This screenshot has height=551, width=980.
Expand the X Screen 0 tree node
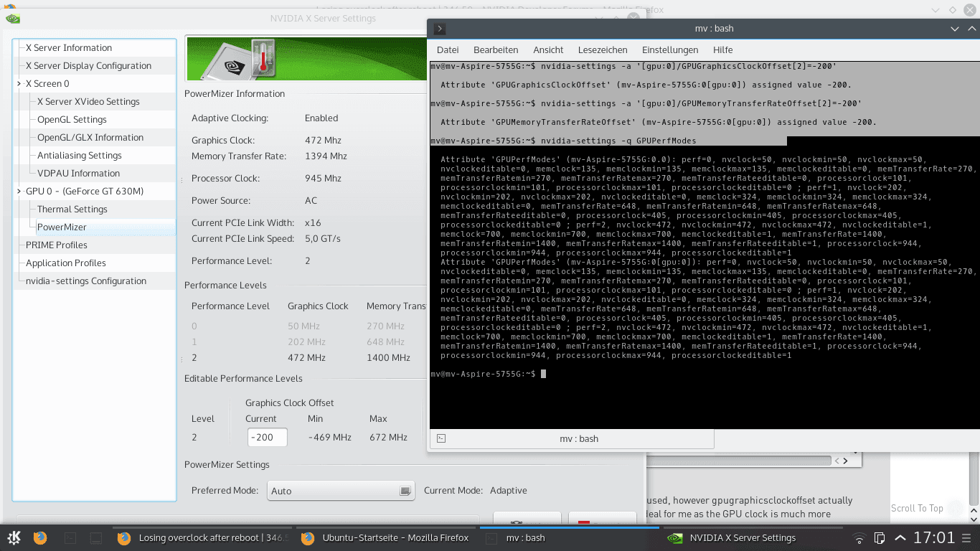(x=19, y=83)
